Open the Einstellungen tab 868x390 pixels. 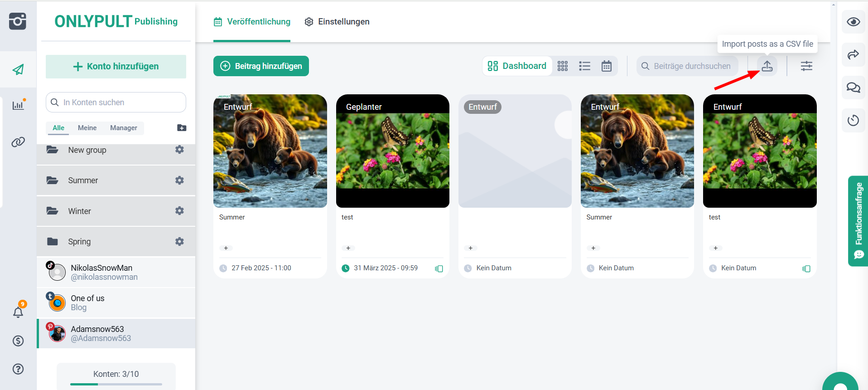(x=337, y=22)
